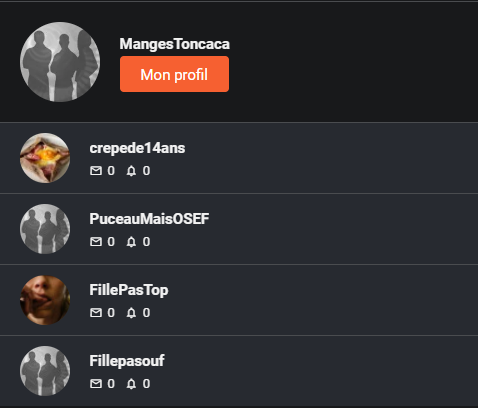Open the Mon profil button
The width and height of the screenshot is (478, 408).
point(174,74)
